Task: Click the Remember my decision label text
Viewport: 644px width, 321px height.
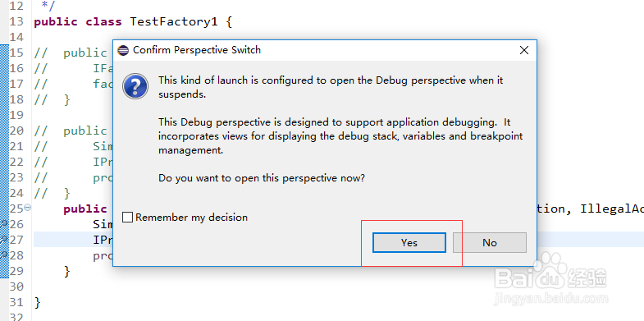Action: [191, 218]
